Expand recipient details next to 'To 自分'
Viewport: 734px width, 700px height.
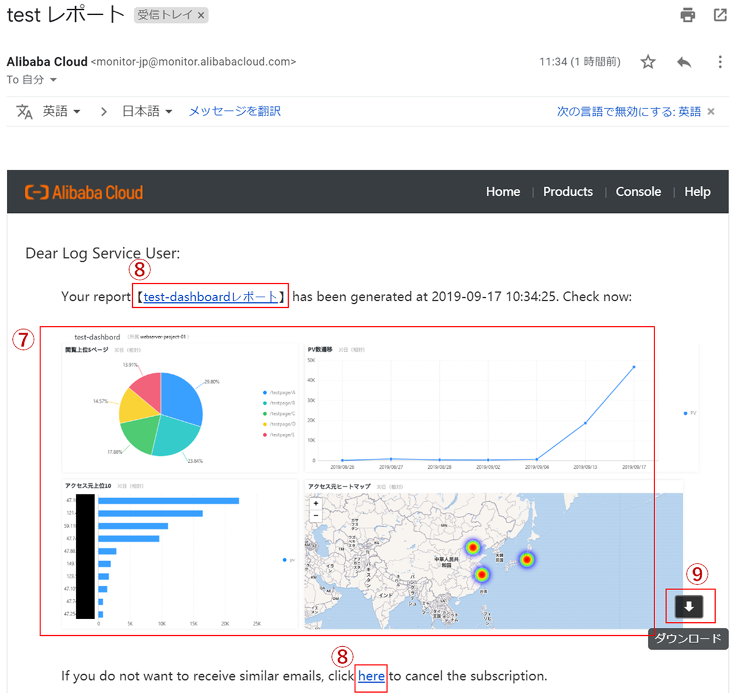[x=53, y=80]
